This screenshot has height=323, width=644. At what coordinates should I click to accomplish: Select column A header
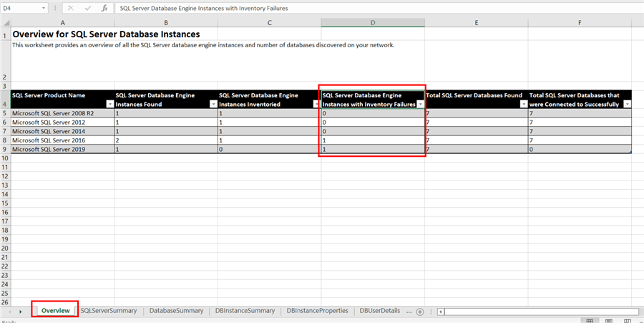click(x=63, y=23)
